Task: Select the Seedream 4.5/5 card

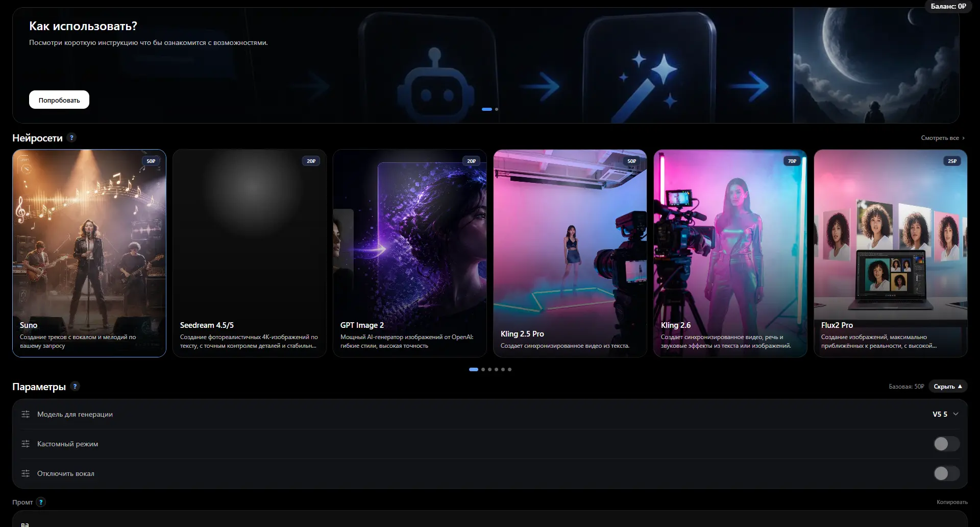Action: coord(250,253)
